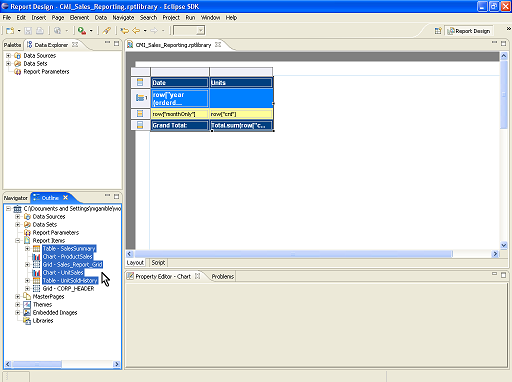This screenshot has height=382, width=512.
Task: Click the green Run/Debug toolbar icon
Action: click(82, 31)
